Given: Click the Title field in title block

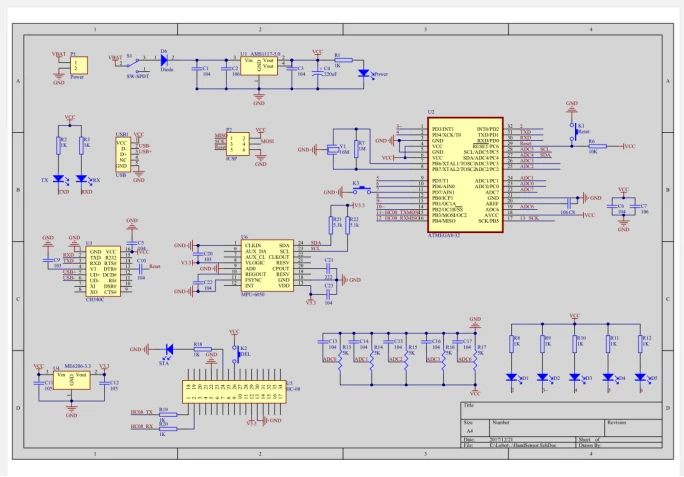Looking at the screenshot, I should [561, 411].
